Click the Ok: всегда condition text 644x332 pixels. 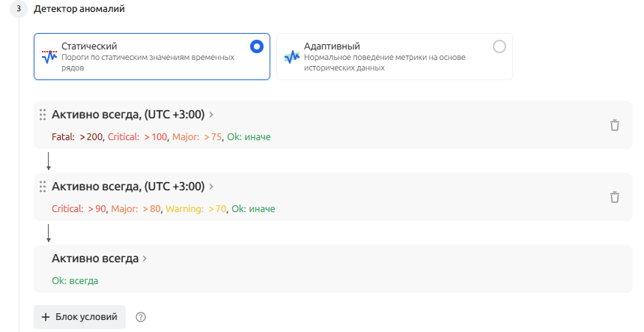pos(75,281)
